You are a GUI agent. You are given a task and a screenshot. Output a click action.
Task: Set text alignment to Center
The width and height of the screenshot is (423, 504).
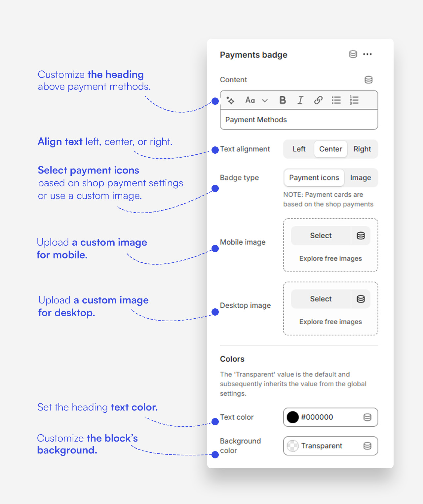coord(330,149)
